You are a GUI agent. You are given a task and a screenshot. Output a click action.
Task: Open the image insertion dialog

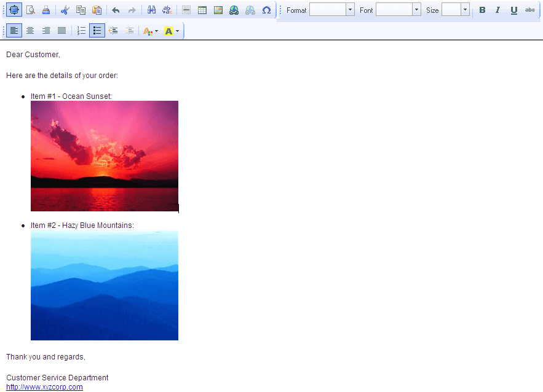pyautogui.click(x=218, y=10)
